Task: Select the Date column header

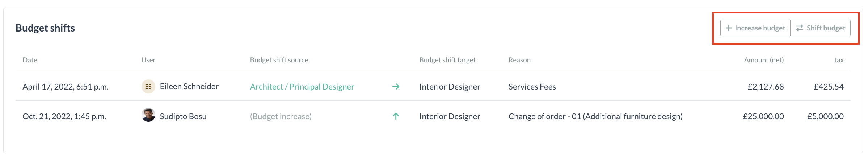Action: coord(30,60)
